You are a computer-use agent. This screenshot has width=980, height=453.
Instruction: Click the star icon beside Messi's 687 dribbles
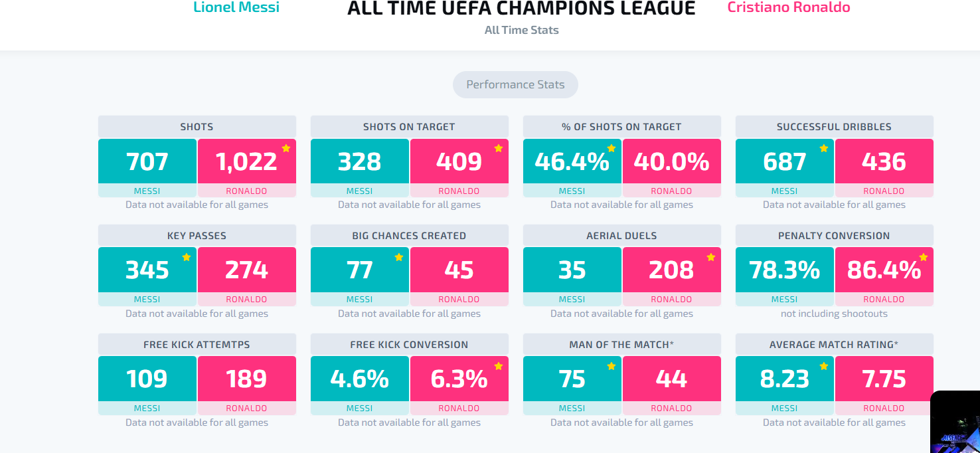(824, 148)
